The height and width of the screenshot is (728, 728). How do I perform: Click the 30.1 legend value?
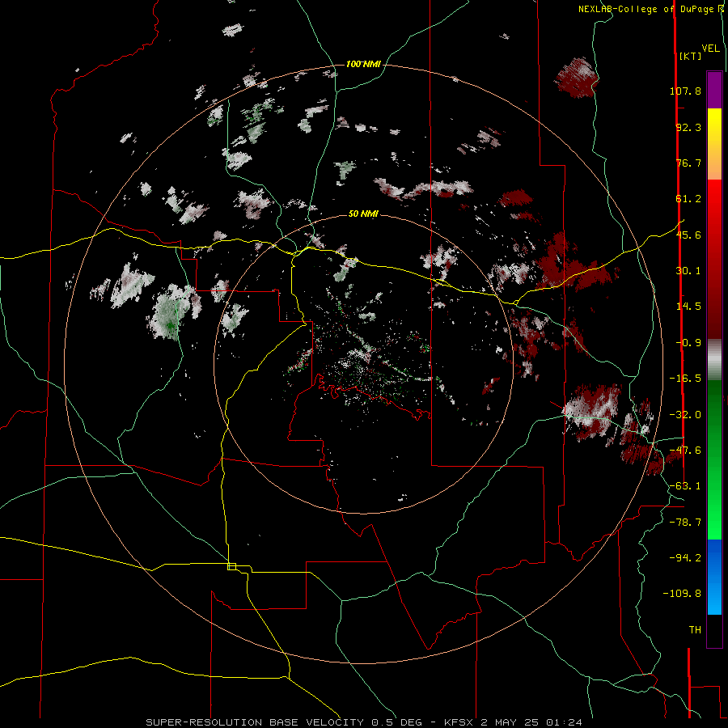pos(688,271)
